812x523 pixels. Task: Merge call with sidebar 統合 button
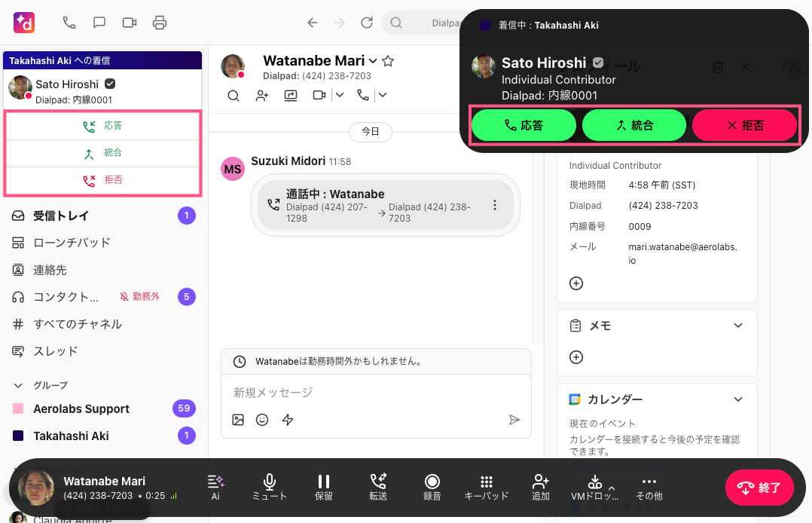coord(102,154)
